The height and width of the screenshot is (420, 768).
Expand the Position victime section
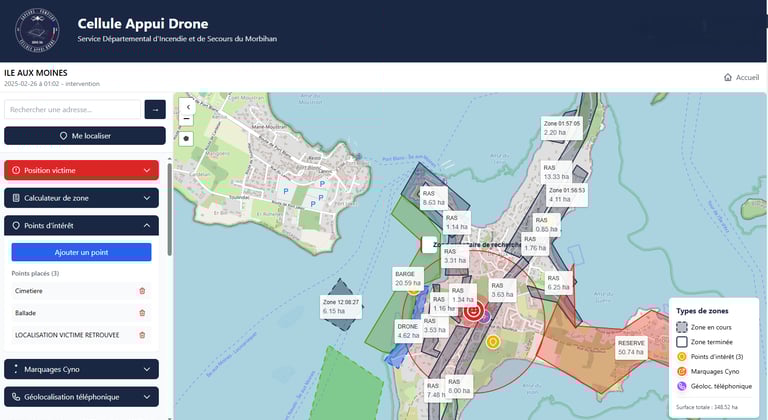[81, 170]
